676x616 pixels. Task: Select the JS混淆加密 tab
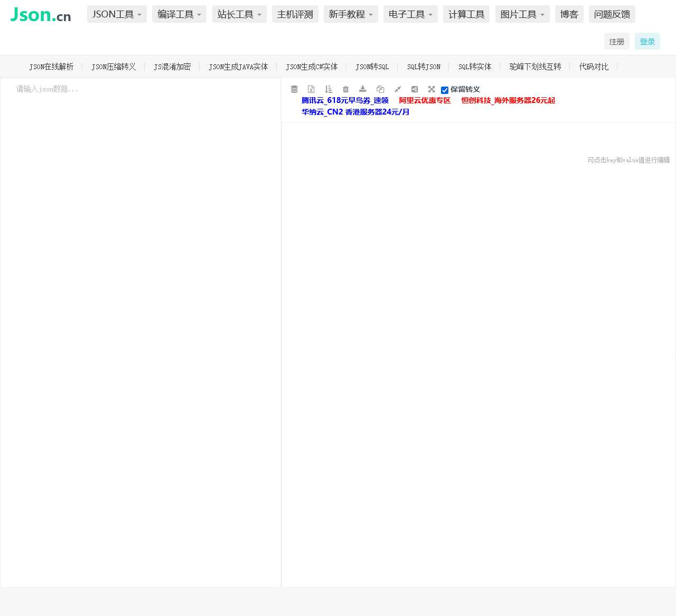click(172, 67)
